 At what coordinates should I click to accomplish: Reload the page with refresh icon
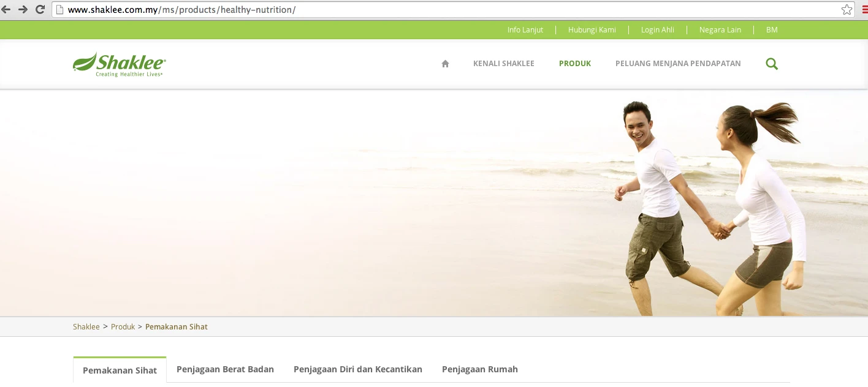40,9
